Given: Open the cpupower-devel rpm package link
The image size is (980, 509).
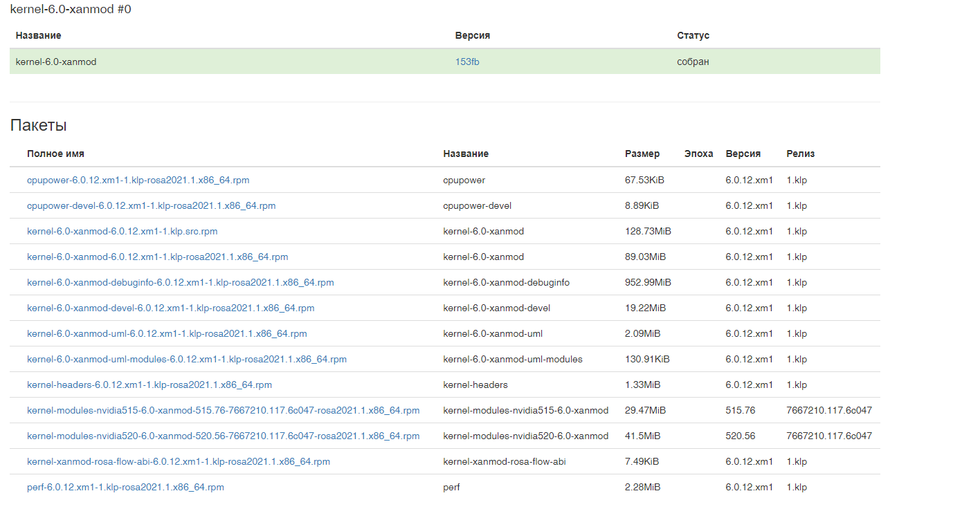Looking at the screenshot, I should tap(151, 205).
